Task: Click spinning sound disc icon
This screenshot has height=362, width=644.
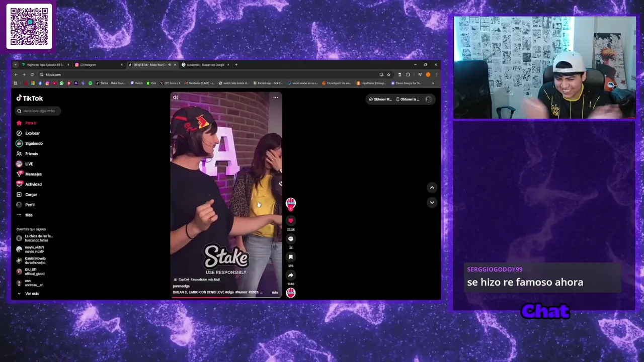Action: pyautogui.click(x=291, y=293)
